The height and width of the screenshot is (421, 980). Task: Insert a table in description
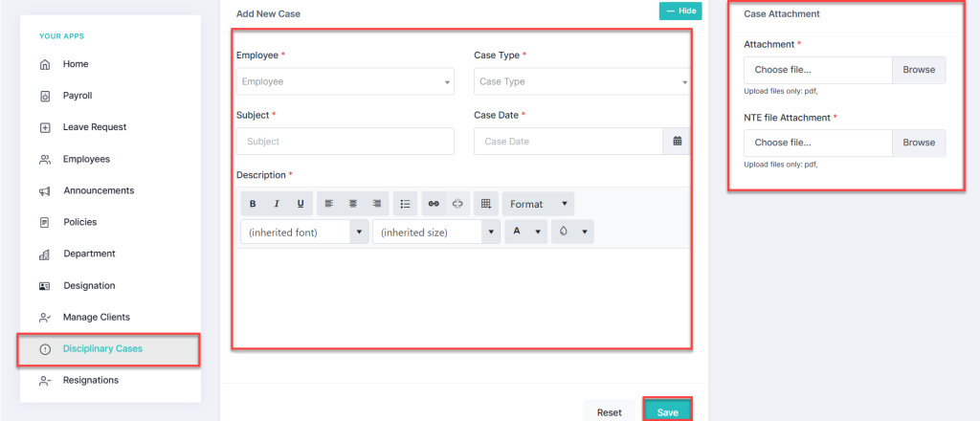click(x=485, y=204)
